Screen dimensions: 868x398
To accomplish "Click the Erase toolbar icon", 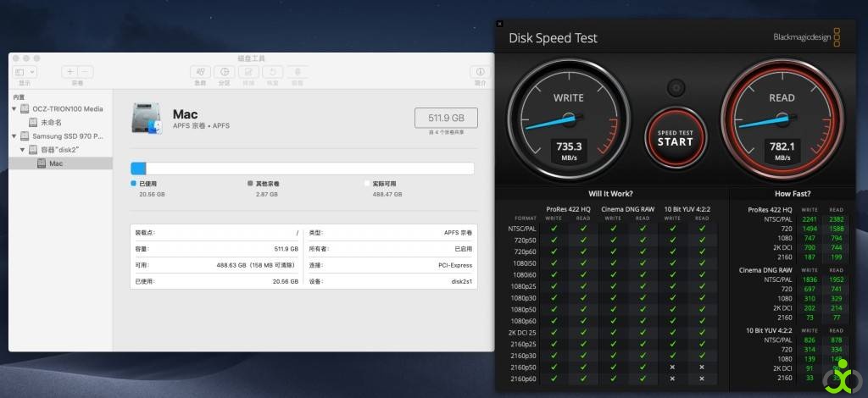I will coord(248,72).
